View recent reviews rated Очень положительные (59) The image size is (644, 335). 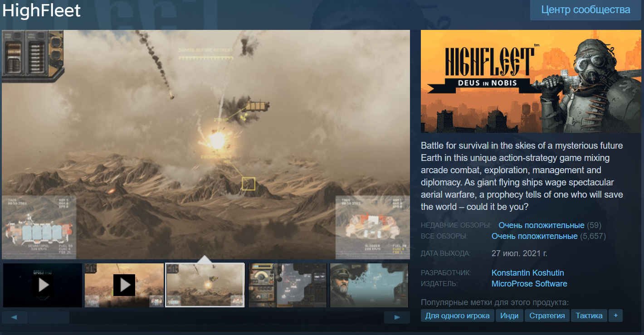(541, 225)
